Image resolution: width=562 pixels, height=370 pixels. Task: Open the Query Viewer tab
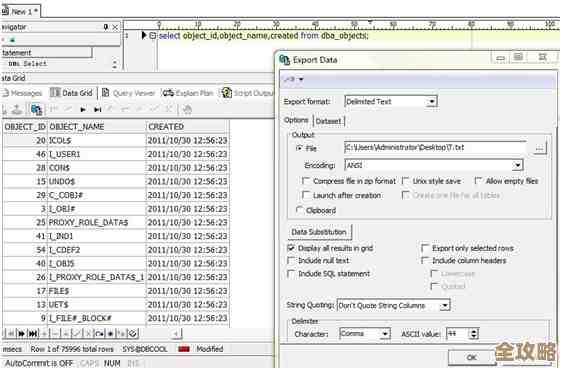tap(130, 93)
